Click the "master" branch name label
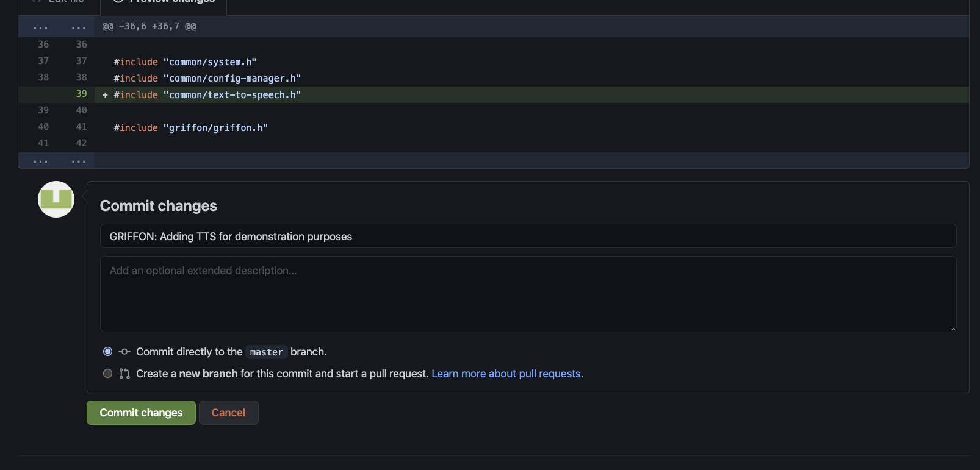980x470 pixels. tap(267, 352)
